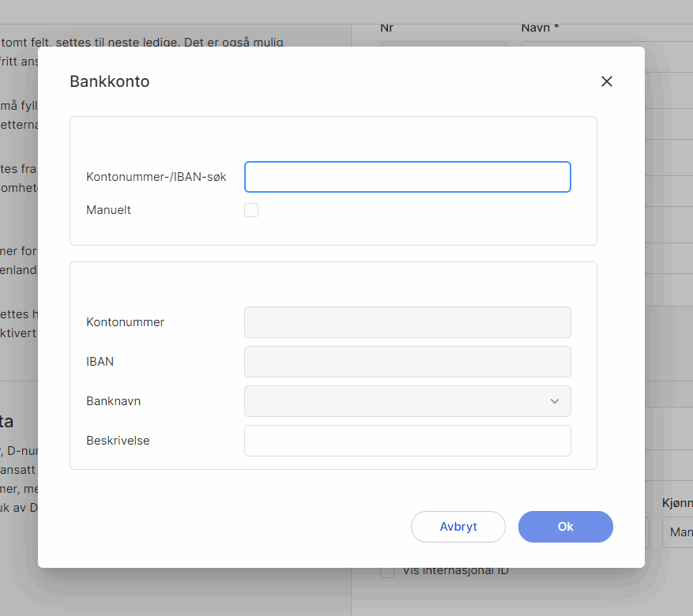Click the Nr field in the background form
Viewport: 693px width, 616px height.
pos(443,43)
